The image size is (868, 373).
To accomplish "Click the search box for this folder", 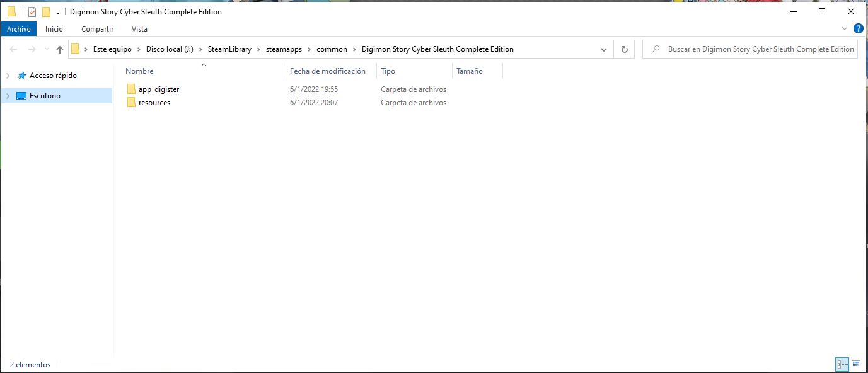I will point(750,49).
